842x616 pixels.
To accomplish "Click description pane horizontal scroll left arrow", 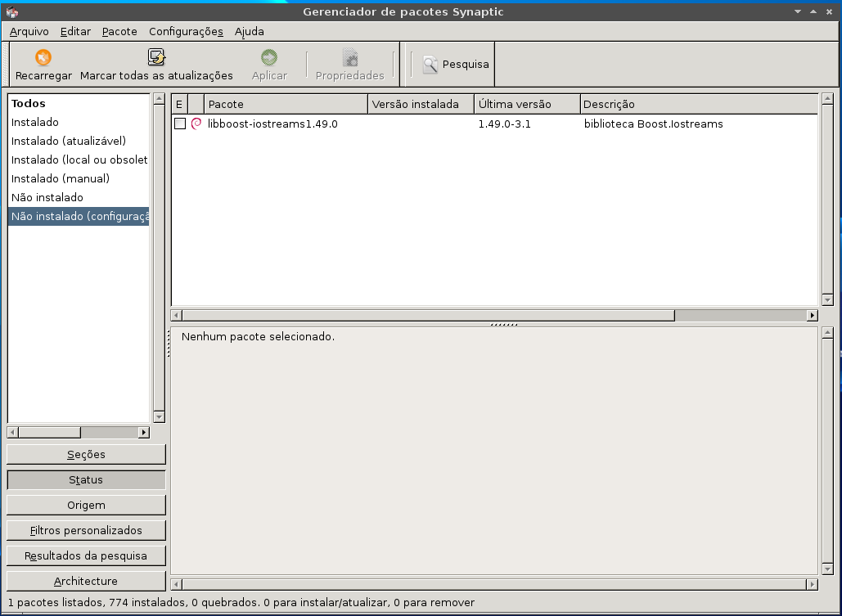I will [x=177, y=584].
